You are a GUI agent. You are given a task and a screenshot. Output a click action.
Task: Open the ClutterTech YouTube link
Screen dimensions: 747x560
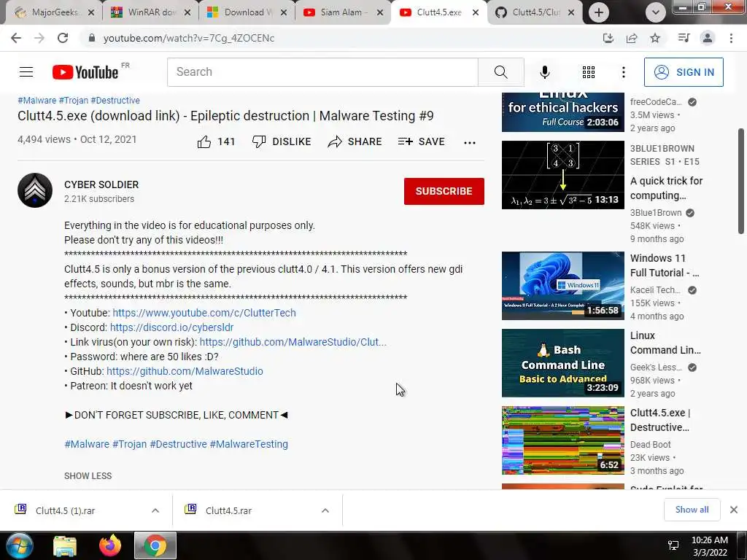coord(204,313)
